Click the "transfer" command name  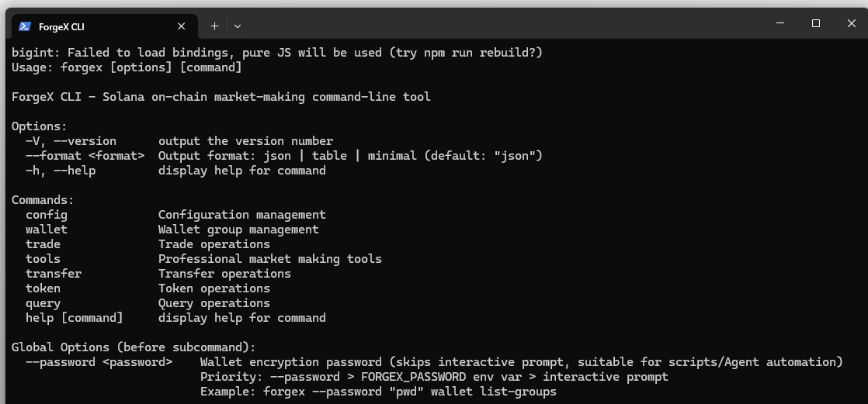[x=54, y=274]
